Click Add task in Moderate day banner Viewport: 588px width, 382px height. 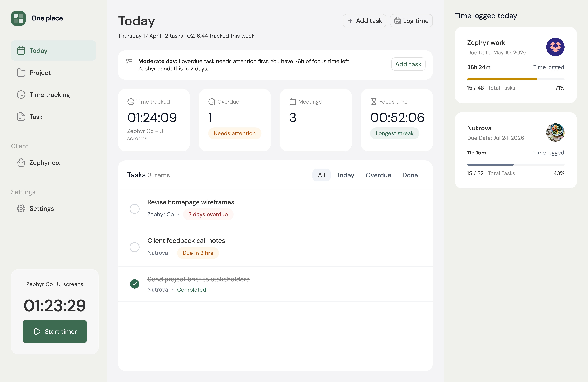(x=408, y=64)
